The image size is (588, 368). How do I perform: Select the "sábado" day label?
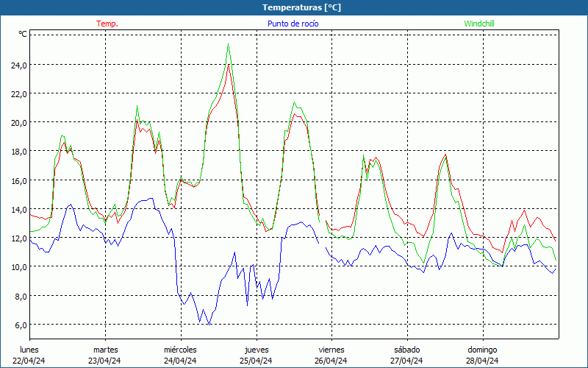[406, 350]
